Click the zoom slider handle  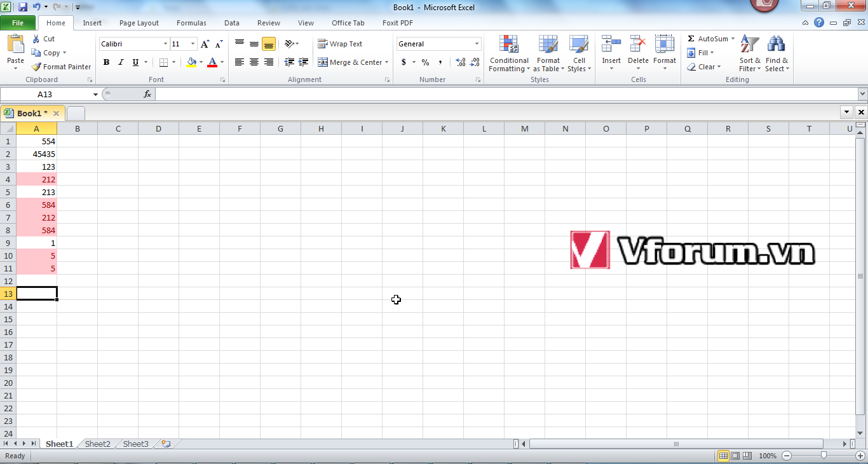pos(824,456)
